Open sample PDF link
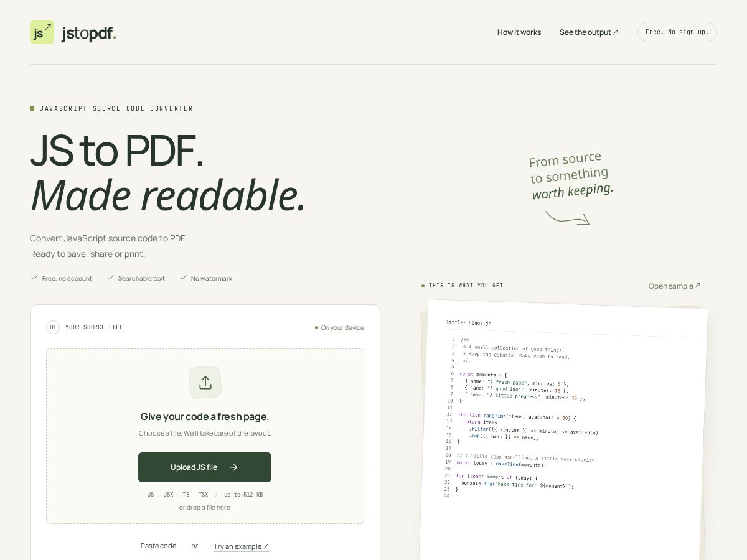The image size is (747, 560). click(x=674, y=286)
